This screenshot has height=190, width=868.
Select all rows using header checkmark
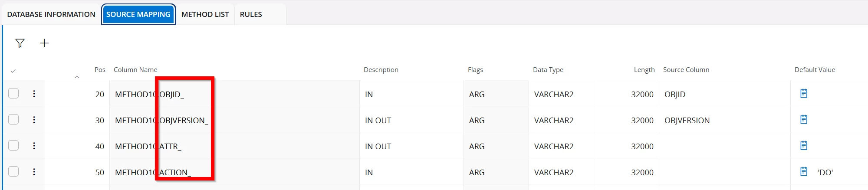click(x=13, y=71)
